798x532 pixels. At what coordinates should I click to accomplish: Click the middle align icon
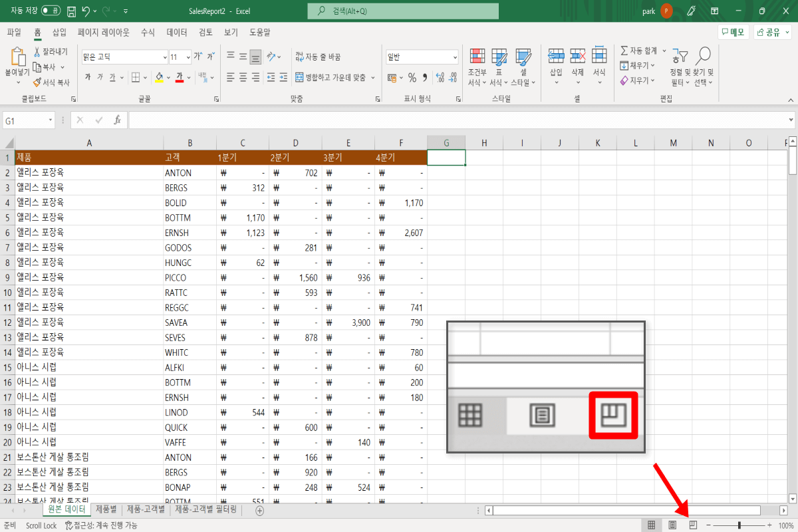pyautogui.click(x=243, y=57)
